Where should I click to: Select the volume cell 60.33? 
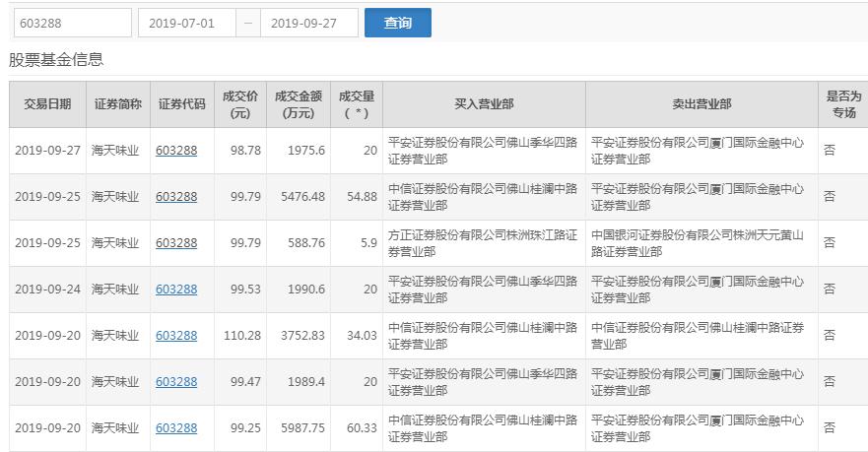[357, 428]
